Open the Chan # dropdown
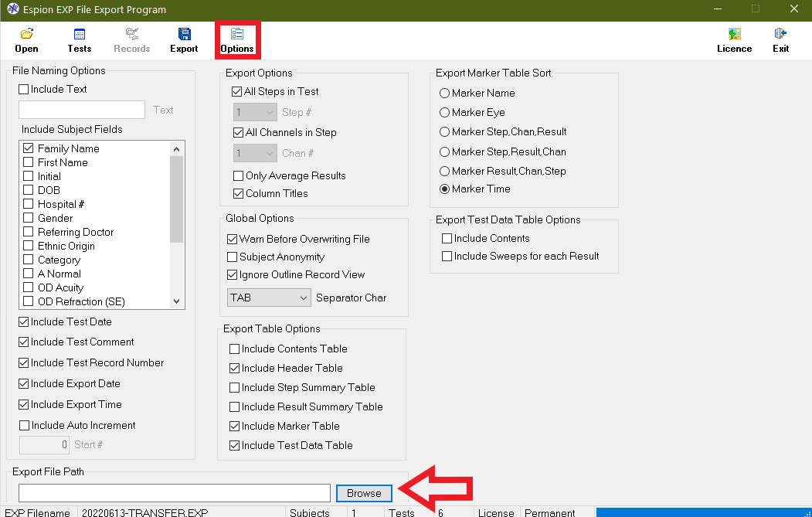812x517 pixels. click(x=255, y=153)
